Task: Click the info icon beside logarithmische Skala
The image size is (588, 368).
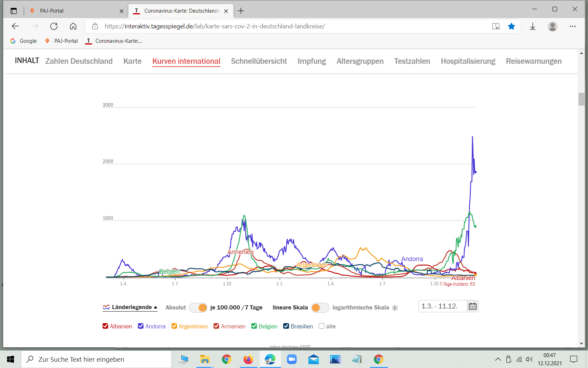Action: 395,308
